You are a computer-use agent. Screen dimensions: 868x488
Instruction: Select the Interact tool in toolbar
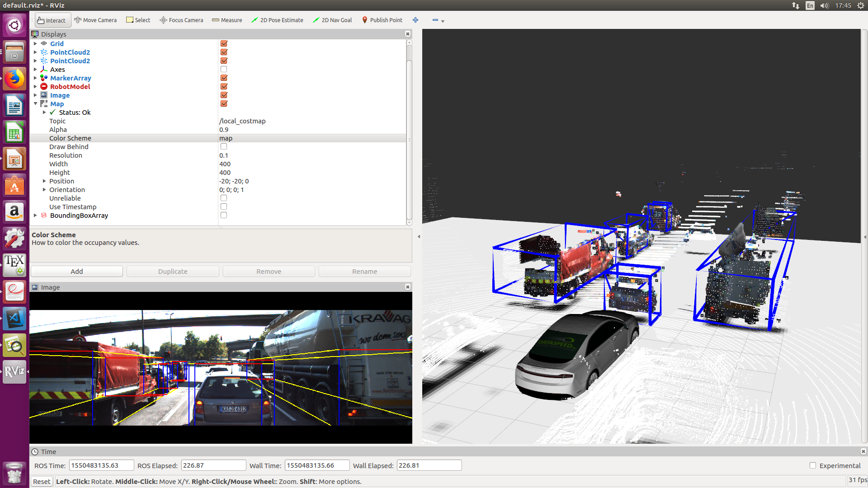coord(52,20)
